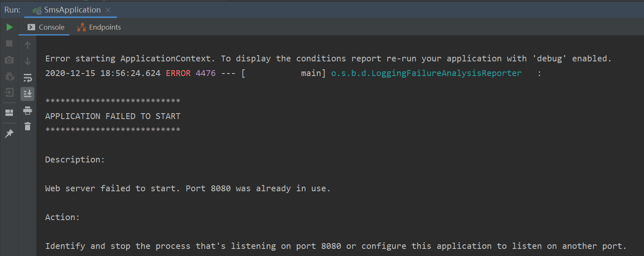Disable scroll to the end
644x256 pixels.
[x=27, y=93]
